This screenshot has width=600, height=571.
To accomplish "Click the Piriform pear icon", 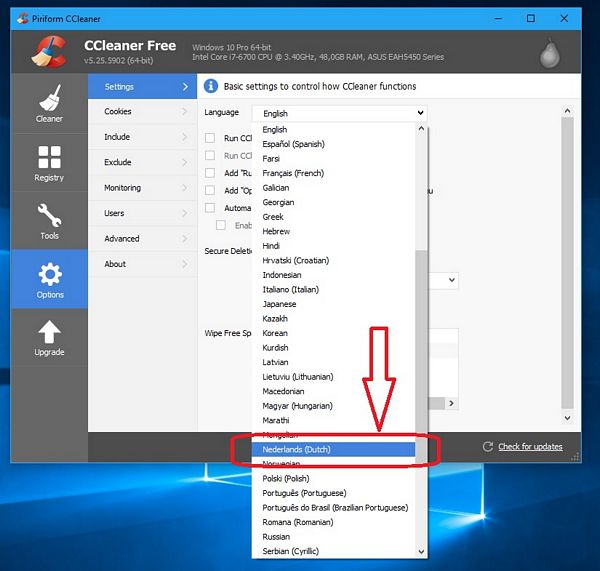I will pyautogui.click(x=549, y=53).
